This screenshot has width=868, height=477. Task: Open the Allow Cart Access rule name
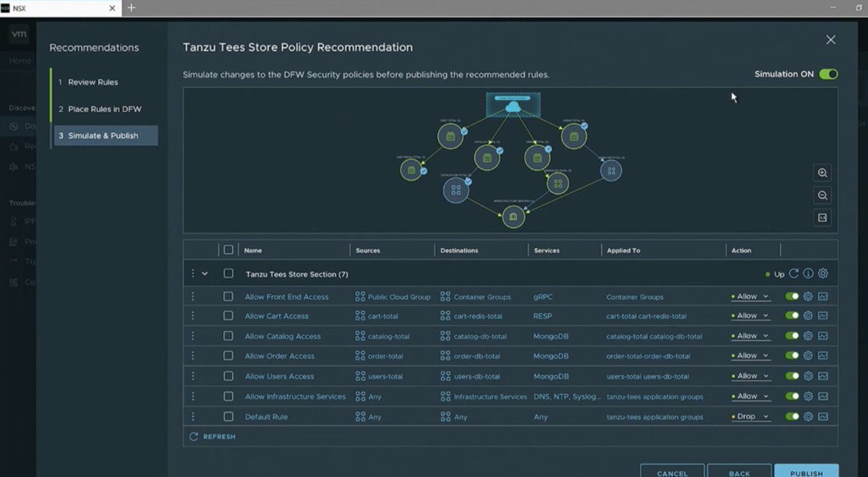tap(276, 316)
